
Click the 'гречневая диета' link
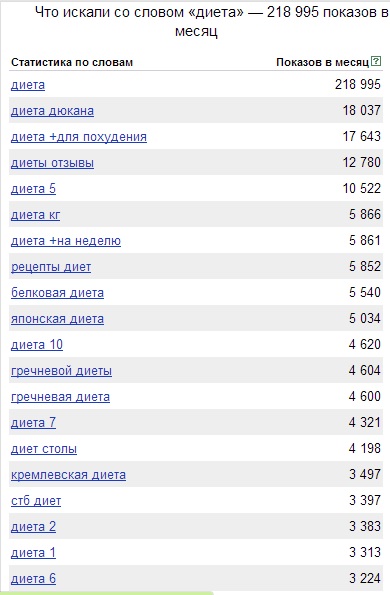coord(60,397)
